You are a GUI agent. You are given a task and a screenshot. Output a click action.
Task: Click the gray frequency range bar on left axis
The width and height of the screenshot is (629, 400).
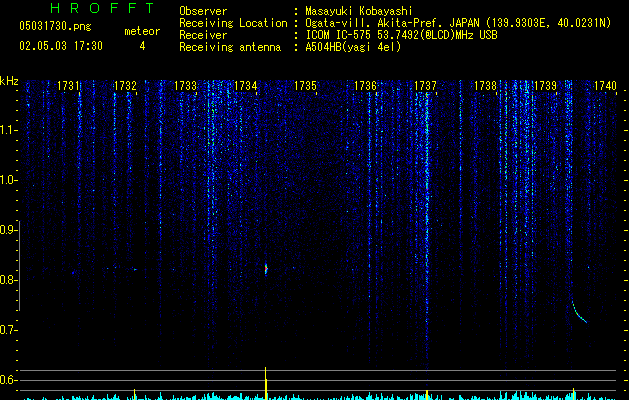[x=20, y=265]
